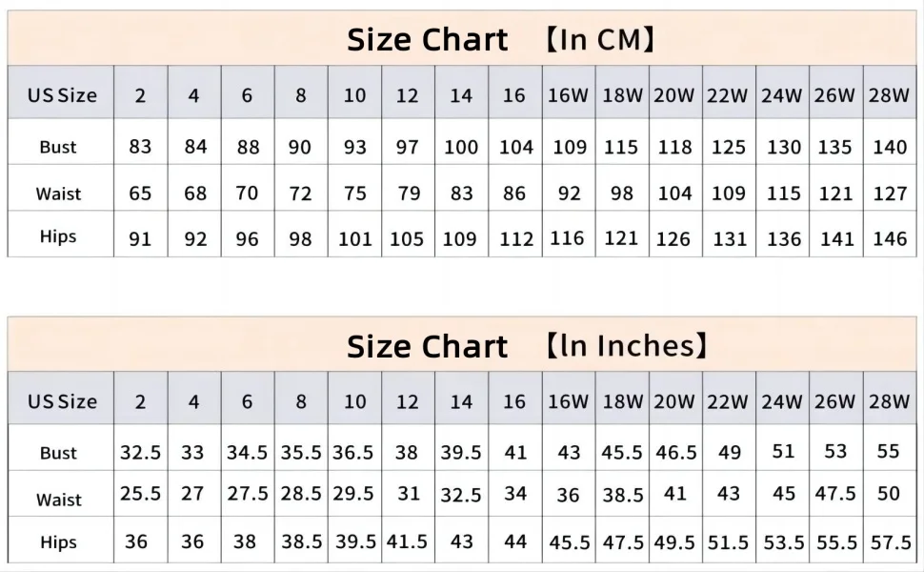Click the bust value 32.5 in Inches chart

click(x=140, y=452)
